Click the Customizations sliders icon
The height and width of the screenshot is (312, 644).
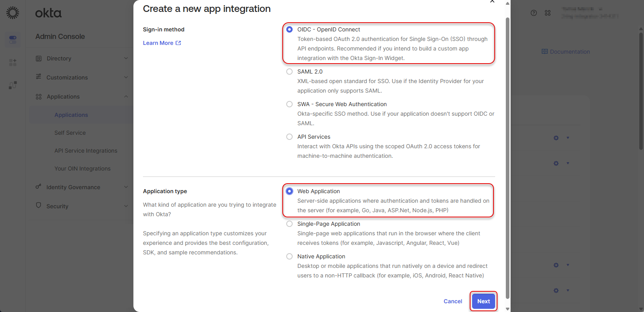coord(39,77)
